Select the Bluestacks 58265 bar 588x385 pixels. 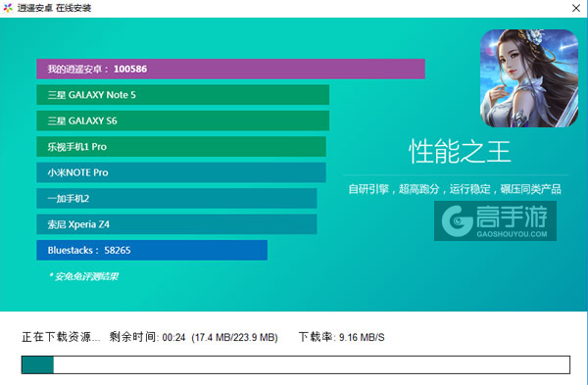tap(152, 250)
